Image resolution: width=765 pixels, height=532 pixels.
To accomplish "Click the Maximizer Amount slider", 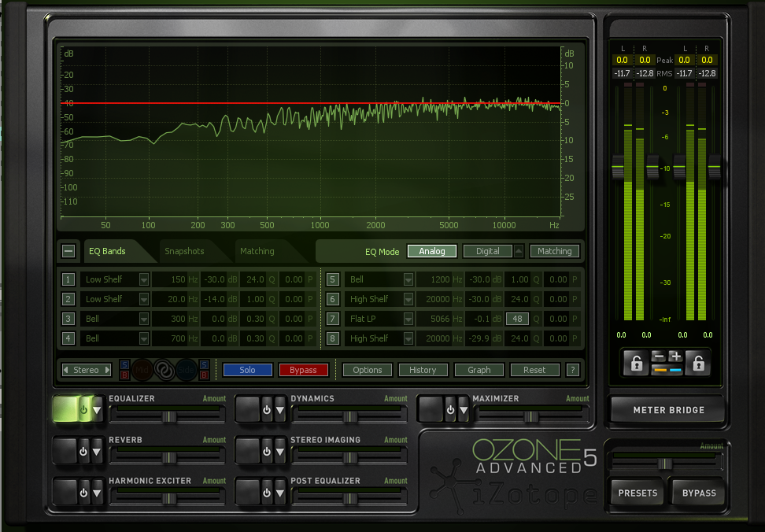I will (530, 416).
